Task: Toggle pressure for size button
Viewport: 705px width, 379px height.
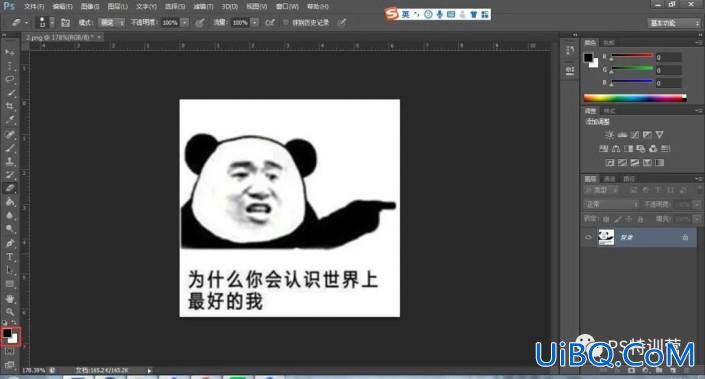Action: (342, 22)
